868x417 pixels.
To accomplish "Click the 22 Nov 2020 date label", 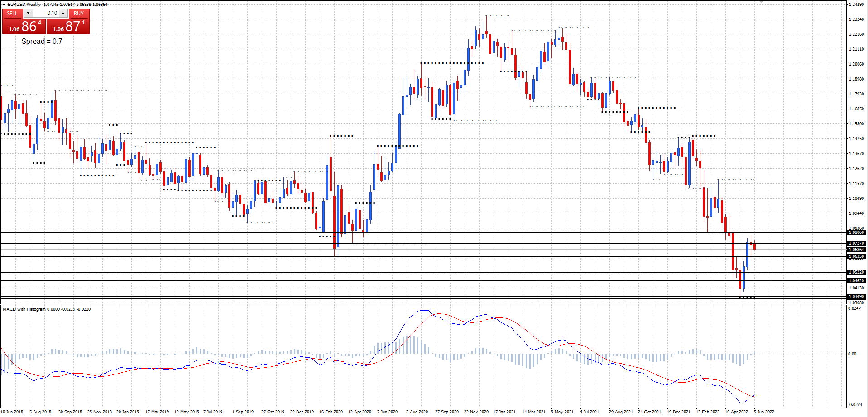I will tap(476, 412).
